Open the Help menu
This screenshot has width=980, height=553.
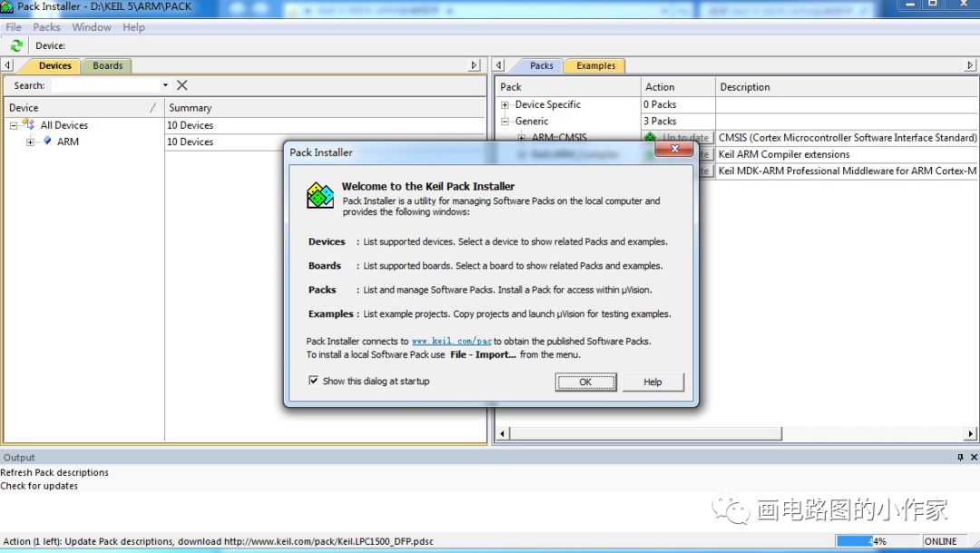[x=133, y=27]
